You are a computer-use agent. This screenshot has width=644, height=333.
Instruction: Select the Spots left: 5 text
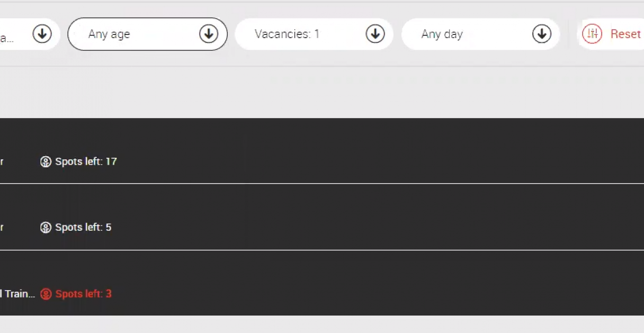point(83,228)
